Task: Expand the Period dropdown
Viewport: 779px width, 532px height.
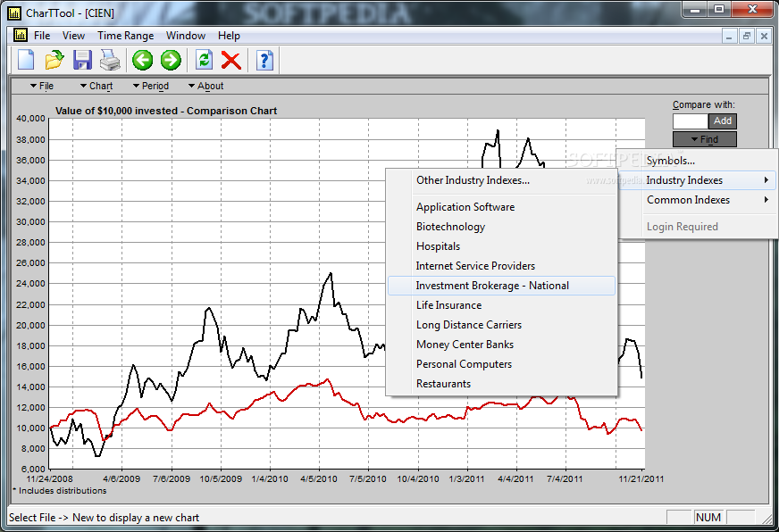Action: tap(151, 86)
